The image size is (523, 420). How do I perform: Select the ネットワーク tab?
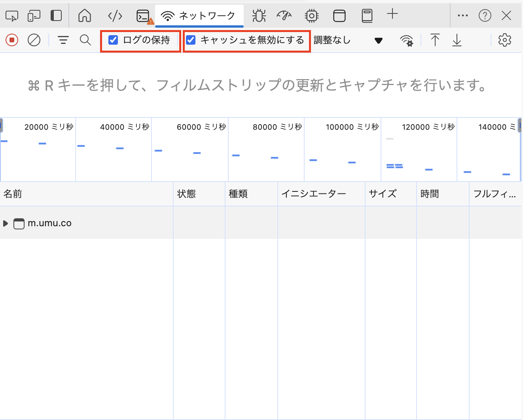pos(199,16)
